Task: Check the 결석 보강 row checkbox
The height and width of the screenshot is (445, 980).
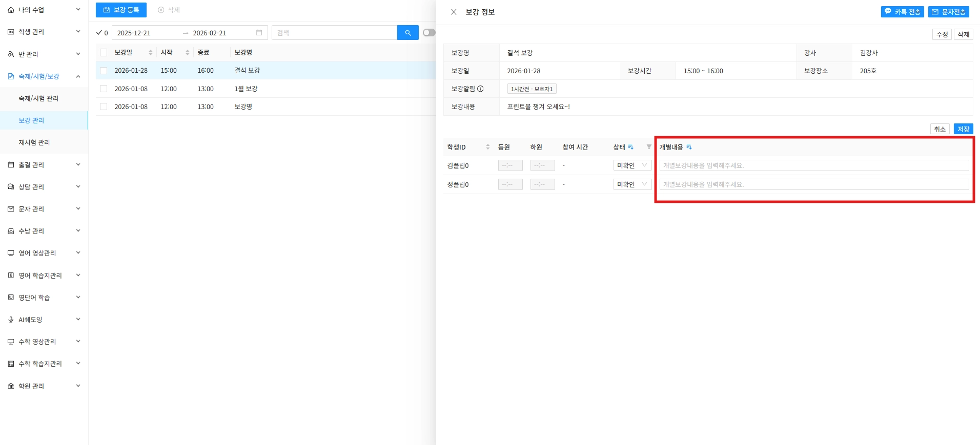Action: [x=104, y=71]
